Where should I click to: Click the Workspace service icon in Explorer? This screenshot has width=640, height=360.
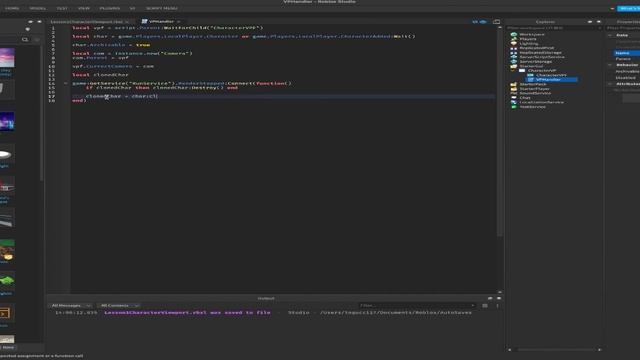click(x=514, y=34)
